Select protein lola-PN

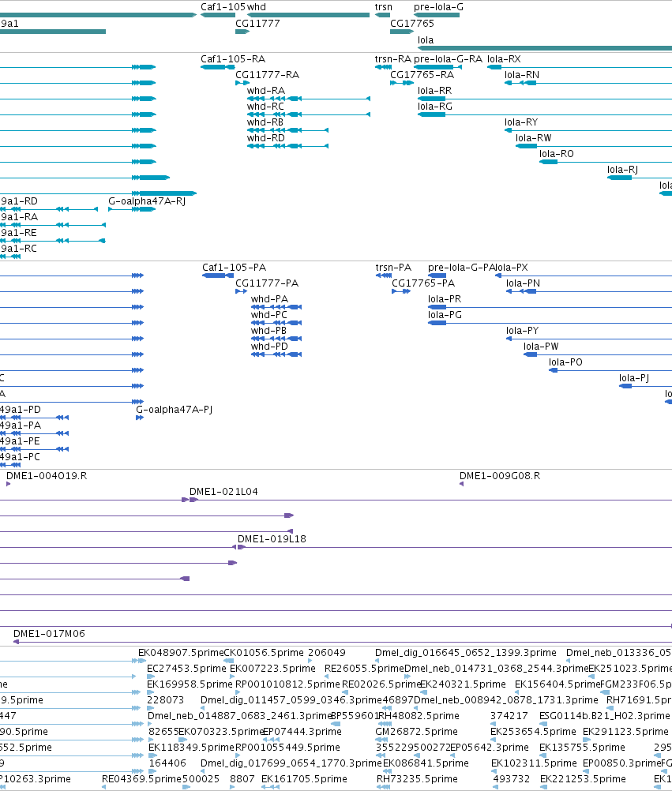pos(524,283)
